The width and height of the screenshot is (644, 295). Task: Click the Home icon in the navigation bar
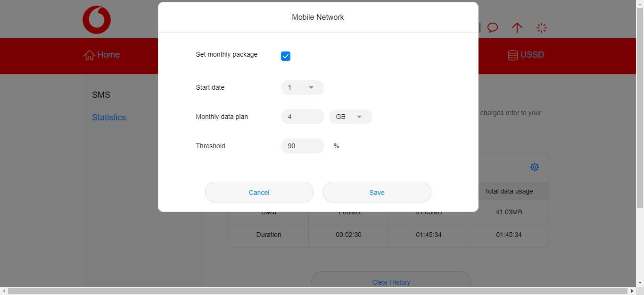click(x=89, y=55)
